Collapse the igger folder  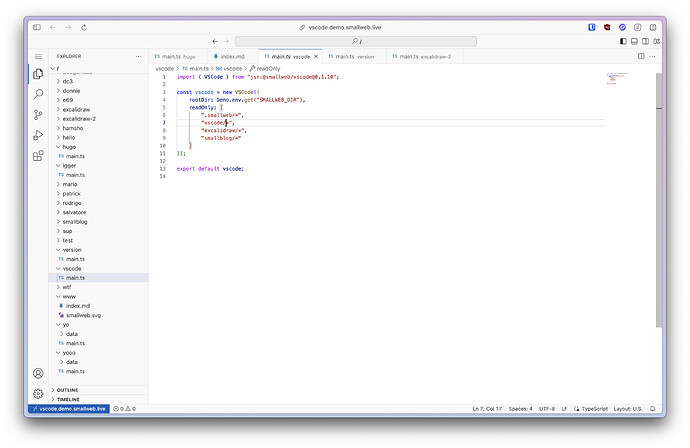point(99,165)
